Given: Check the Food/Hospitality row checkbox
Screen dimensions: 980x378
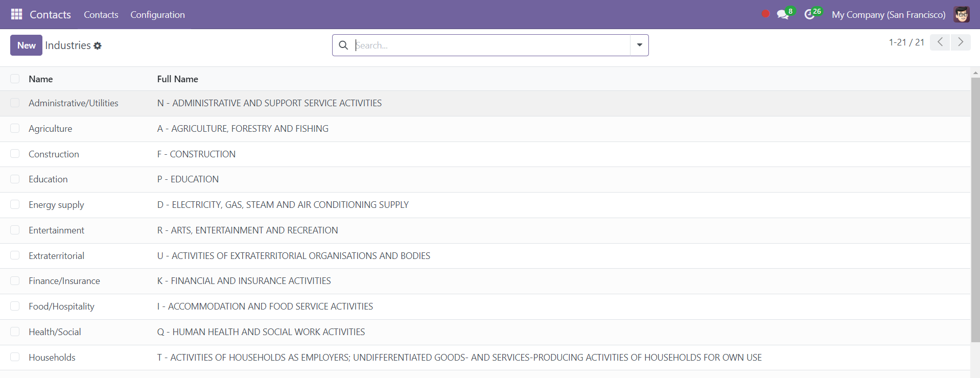Looking at the screenshot, I should (15, 306).
